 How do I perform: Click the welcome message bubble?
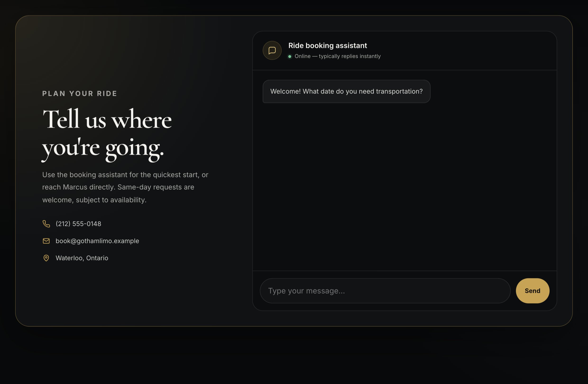tap(346, 91)
